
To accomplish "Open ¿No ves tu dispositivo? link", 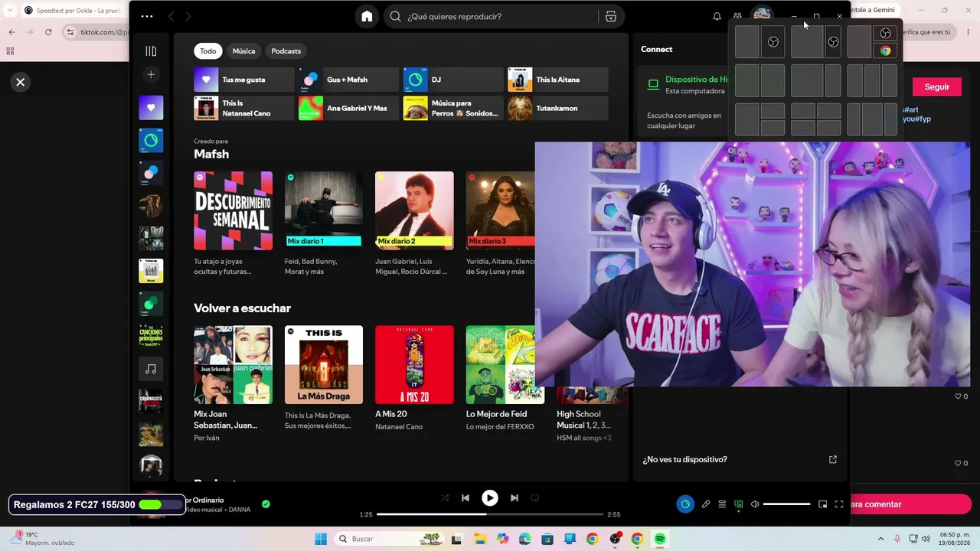I will (x=685, y=459).
